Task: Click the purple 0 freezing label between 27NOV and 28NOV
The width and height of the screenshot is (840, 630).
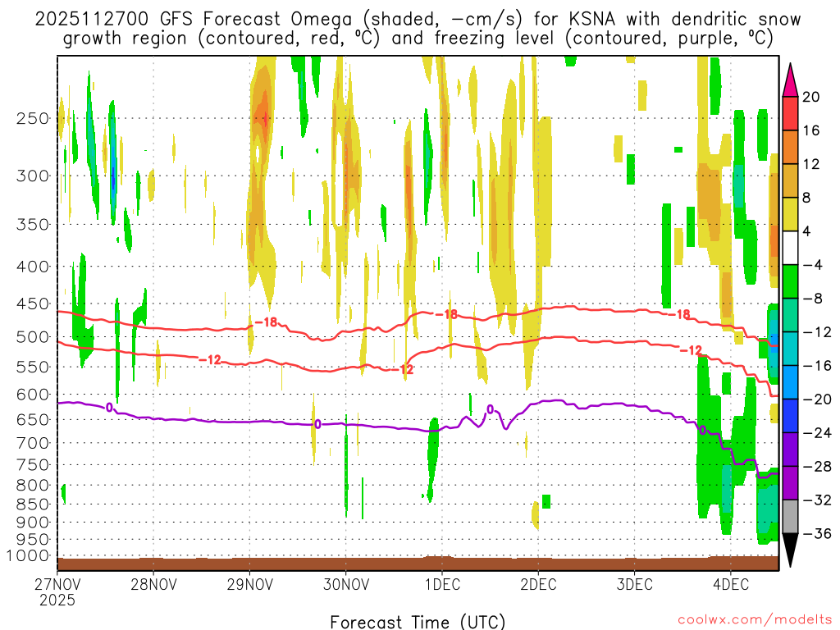Action: coord(109,408)
